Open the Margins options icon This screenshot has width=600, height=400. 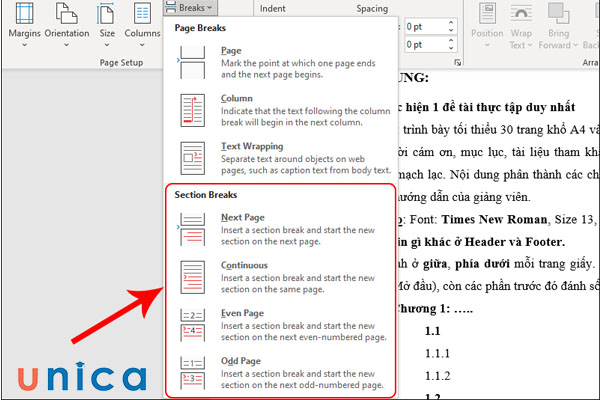tap(24, 13)
